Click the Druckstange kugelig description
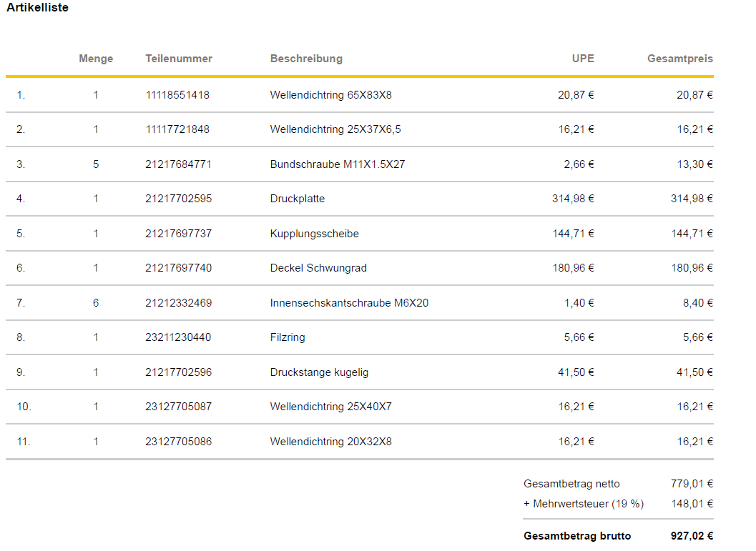 (x=319, y=372)
